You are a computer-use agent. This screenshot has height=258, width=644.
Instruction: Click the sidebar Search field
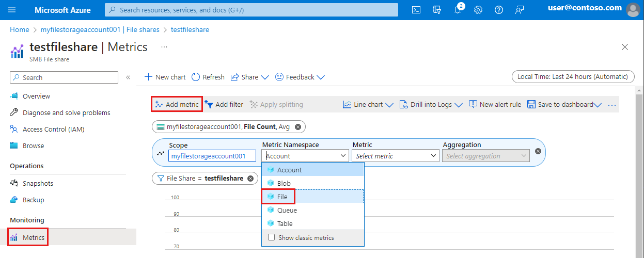pos(64,77)
